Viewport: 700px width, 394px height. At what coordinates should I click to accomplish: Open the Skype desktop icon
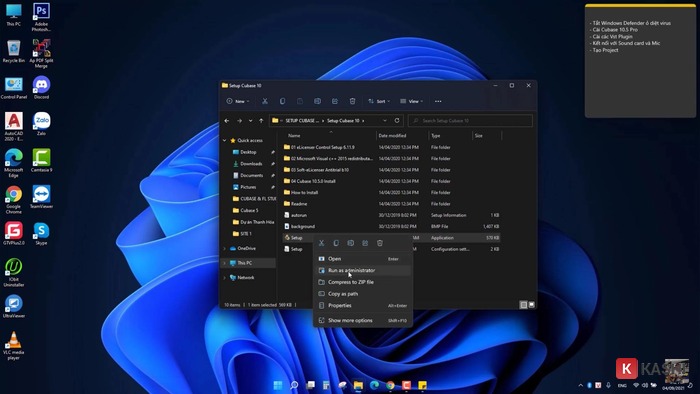[41, 234]
